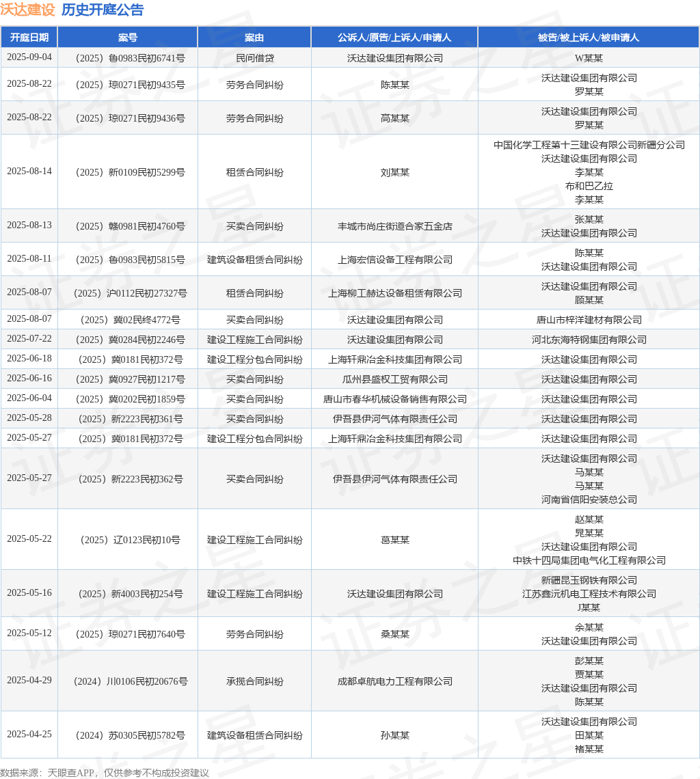
Task: Click the 承揽合同纠纷 cell
Action: [254, 682]
